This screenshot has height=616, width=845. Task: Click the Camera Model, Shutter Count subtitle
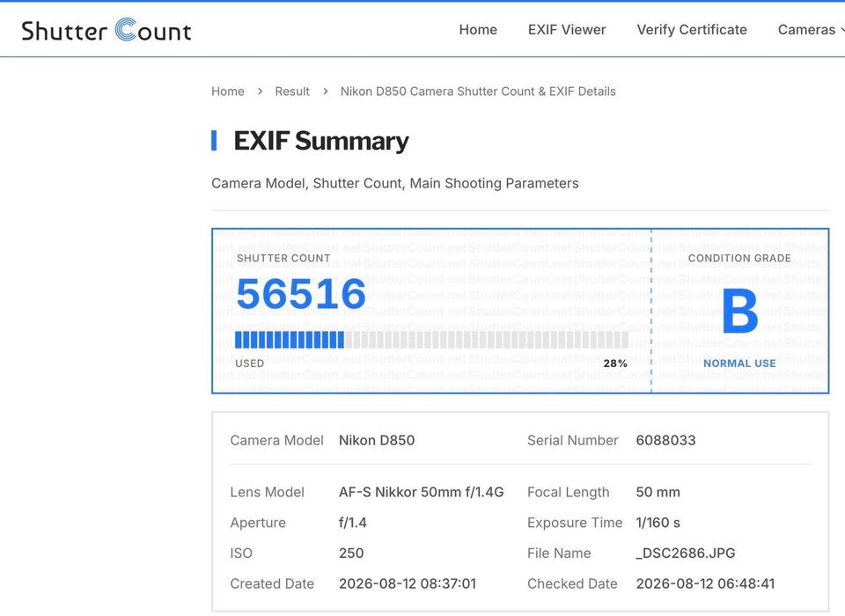pyautogui.click(x=395, y=183)
